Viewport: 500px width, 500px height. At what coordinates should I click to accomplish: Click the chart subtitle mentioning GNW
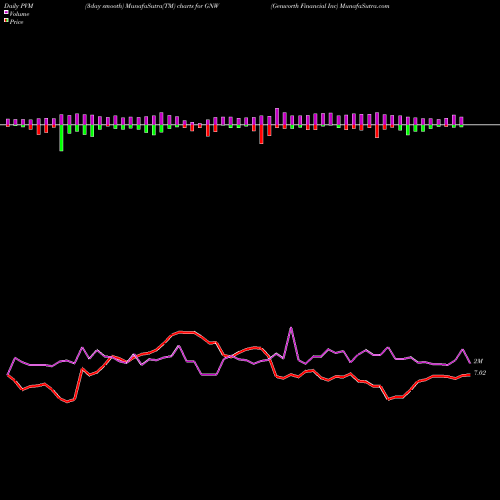(152, 6)
